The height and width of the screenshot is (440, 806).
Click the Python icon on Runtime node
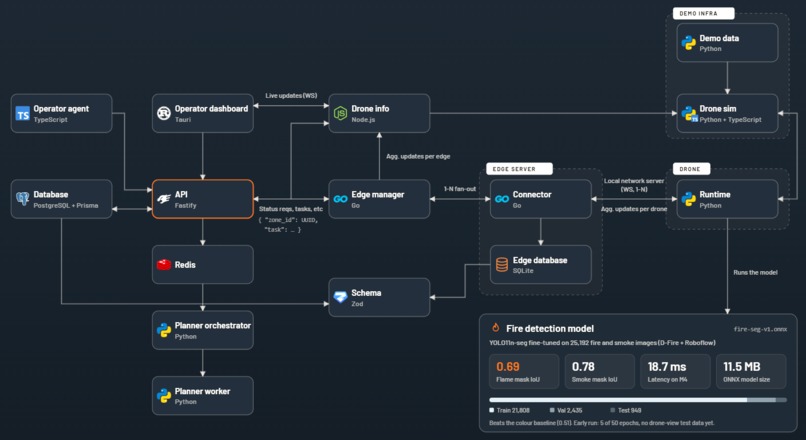(x=688, y=199)
